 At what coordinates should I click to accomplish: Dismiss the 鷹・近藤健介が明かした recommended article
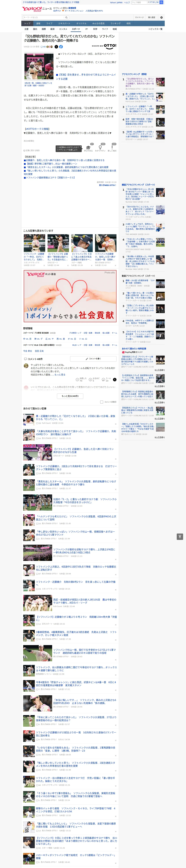point(115,424)
